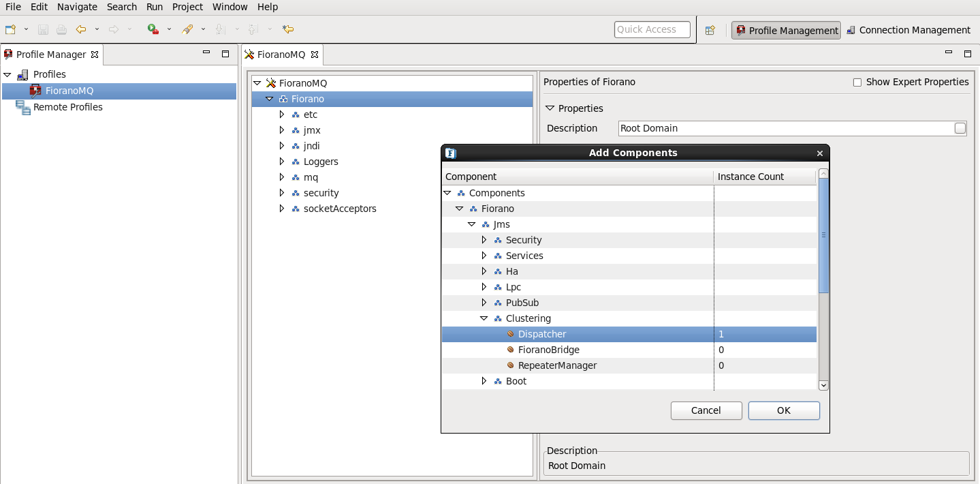Collapse the Properties section triangle
The height and width of the screenshot is (484, 980).
point(550,108)
